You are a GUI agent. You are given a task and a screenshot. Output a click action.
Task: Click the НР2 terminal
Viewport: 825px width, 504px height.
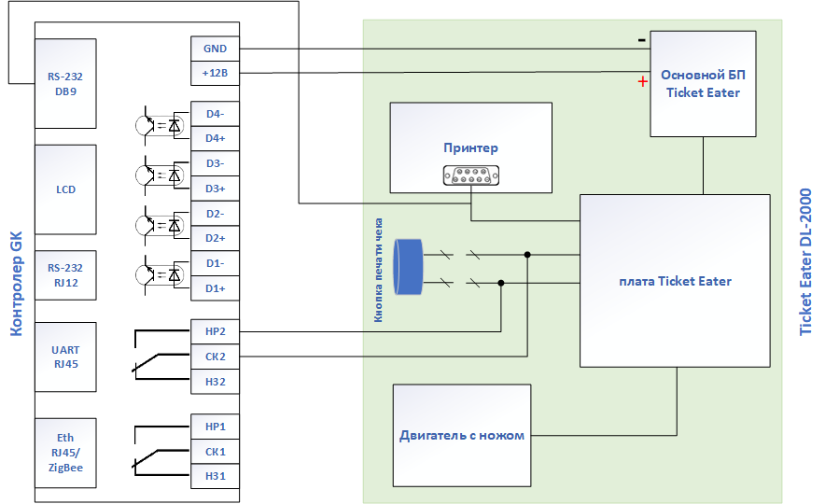coord(215,331)
